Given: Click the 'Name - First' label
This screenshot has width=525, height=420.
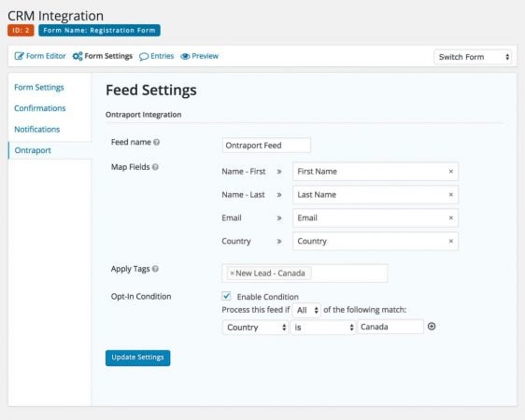Looking at the screenshot, I should click(244, 172).
